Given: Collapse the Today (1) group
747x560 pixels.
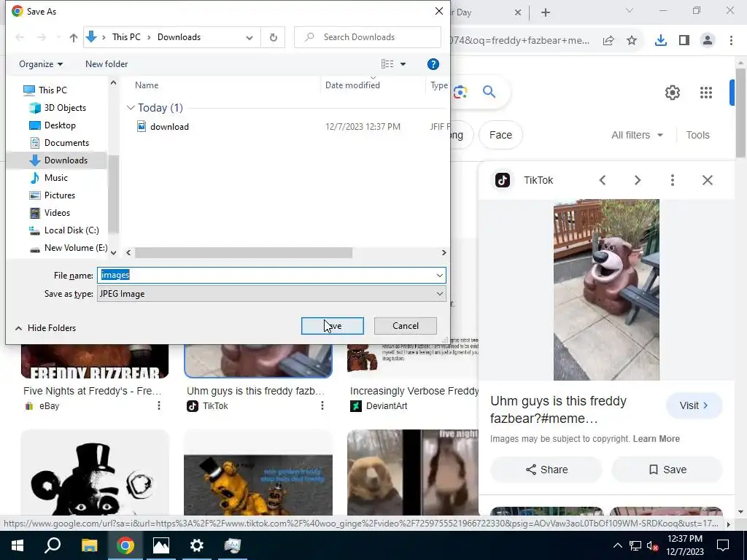Looking at the screenshot, I should click(x=131, y=108).
